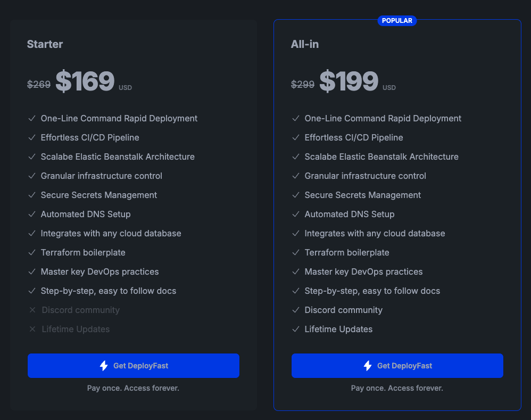Click the X icon beside Starter's Lifetime Updates
531x420 pixels.
point(32,329)
